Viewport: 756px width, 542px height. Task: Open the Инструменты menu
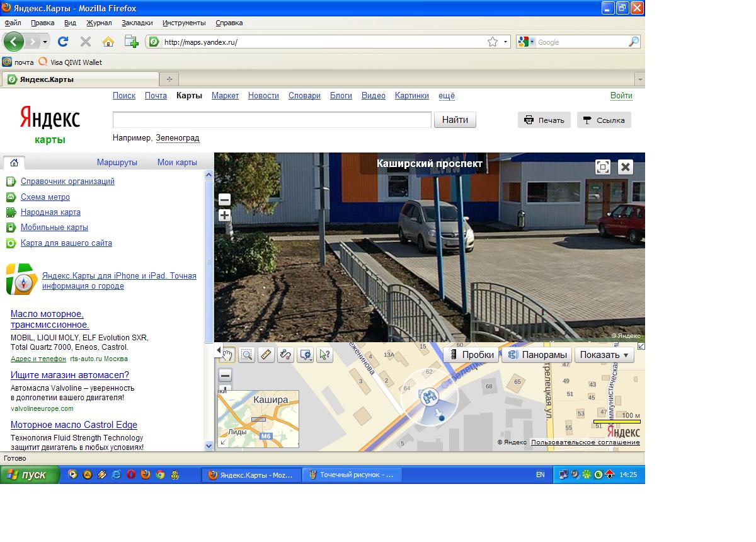click(184, 23)
